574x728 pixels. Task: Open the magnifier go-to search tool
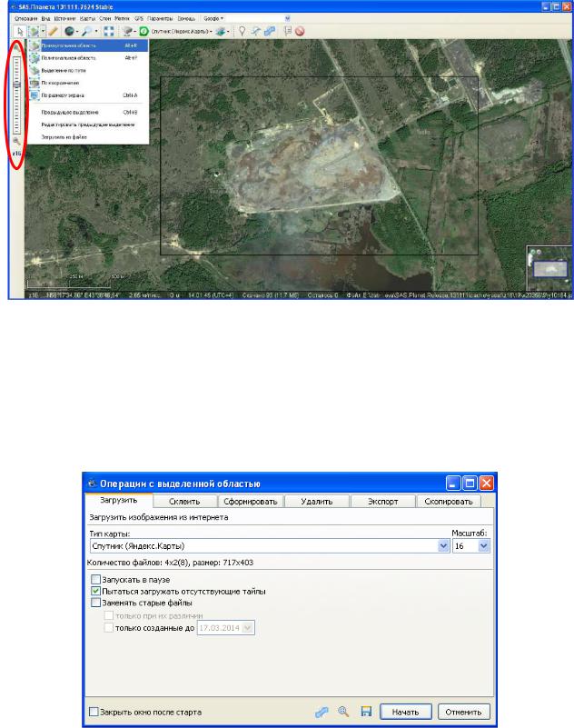pos(87,31)
